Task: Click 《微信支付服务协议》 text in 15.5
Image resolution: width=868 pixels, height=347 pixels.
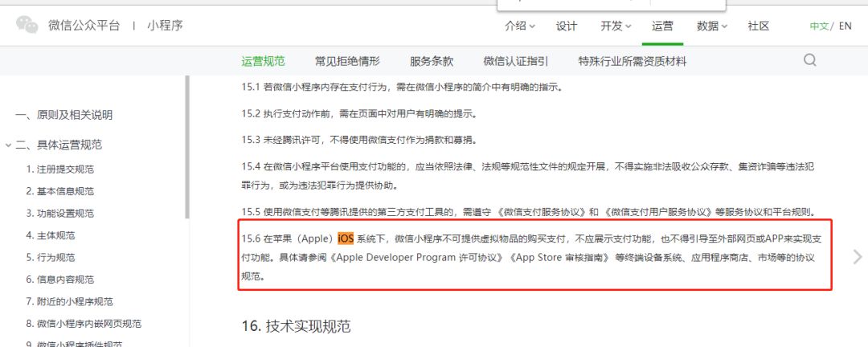Action: pos(542,212)
